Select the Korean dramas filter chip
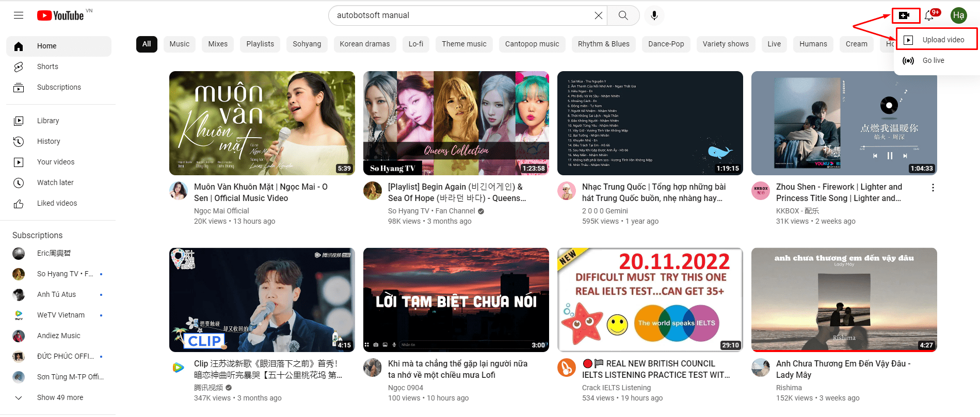Screen dimensions: 980x417 [365, 44]
